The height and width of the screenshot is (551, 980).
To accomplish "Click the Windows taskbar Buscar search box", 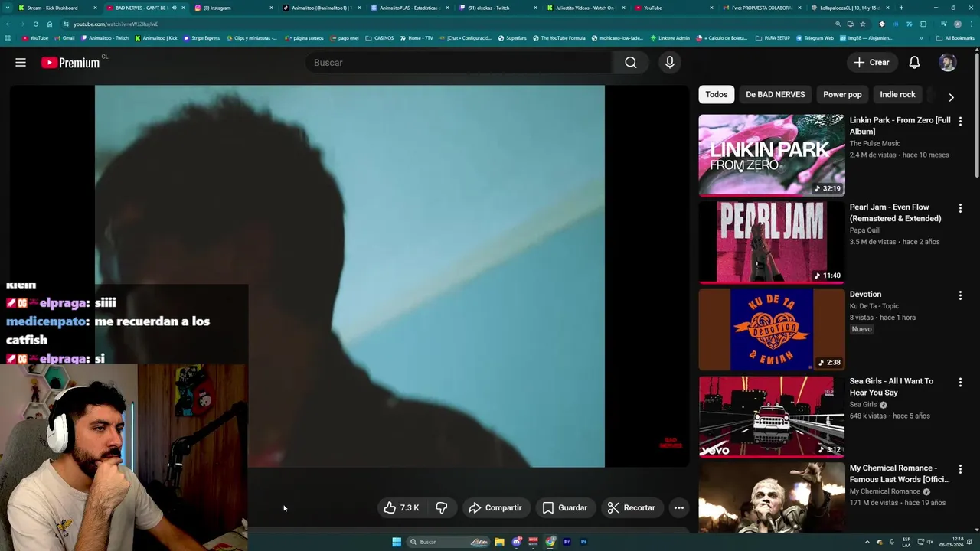I will pos(448,542).
